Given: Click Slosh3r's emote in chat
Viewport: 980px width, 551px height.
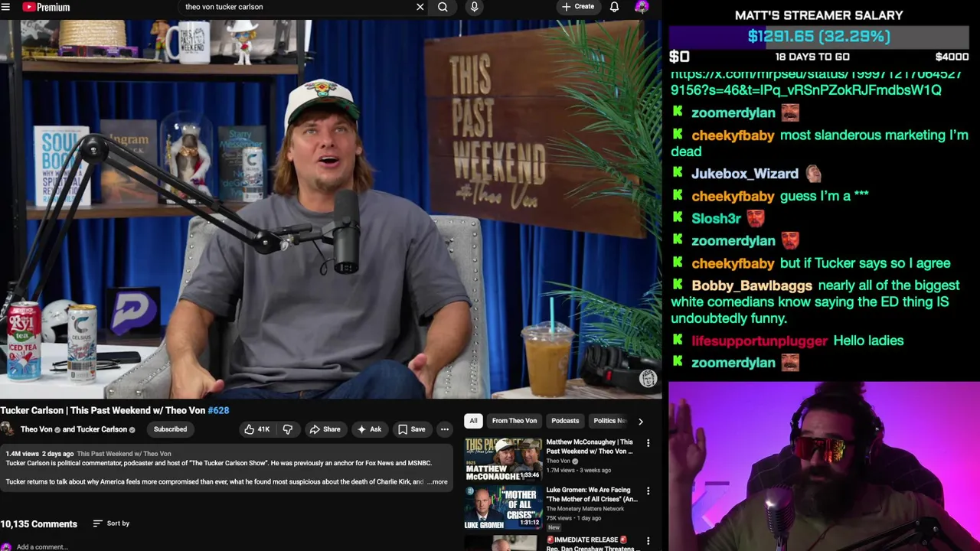Looking at the screenshot, I should (755, 218).
